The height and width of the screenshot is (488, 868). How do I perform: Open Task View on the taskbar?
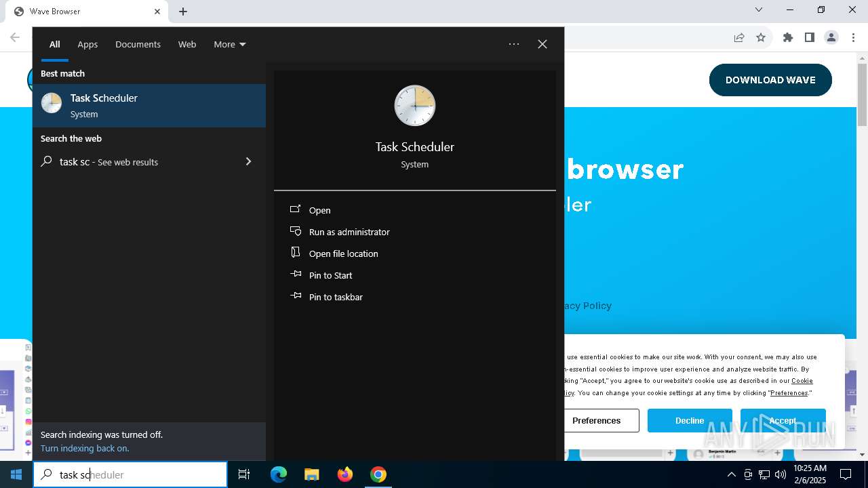coord(244,474)
